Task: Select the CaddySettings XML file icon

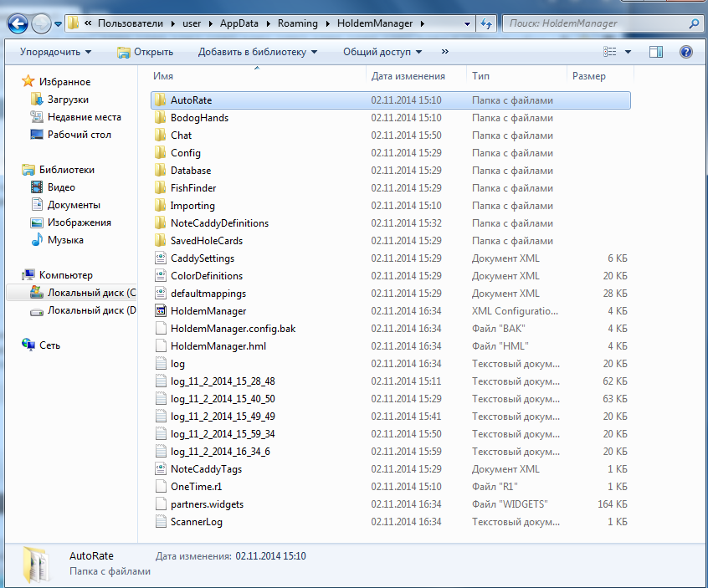Action: click(x=161, y=258)
